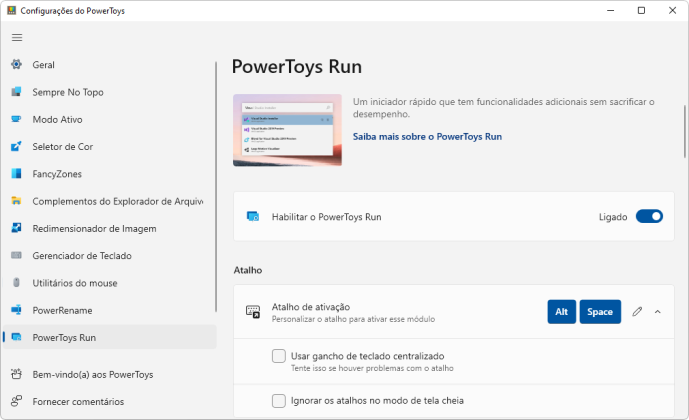
Task: Click the Alt key button
Action: point(562,311)
